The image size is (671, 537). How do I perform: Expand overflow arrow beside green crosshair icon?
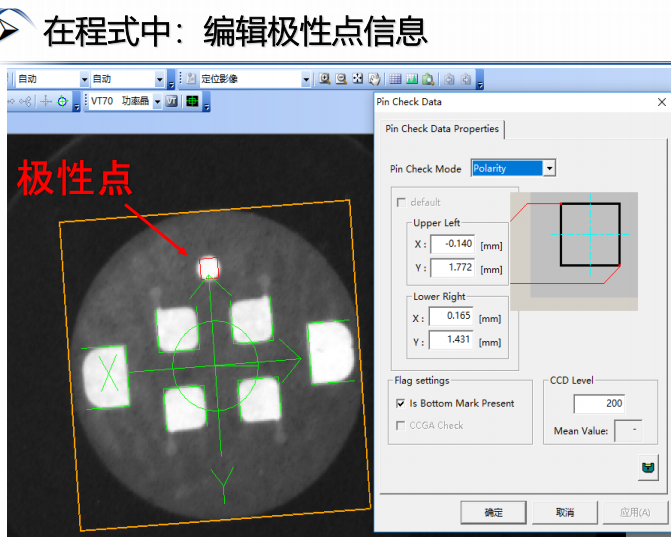point(207,102)
